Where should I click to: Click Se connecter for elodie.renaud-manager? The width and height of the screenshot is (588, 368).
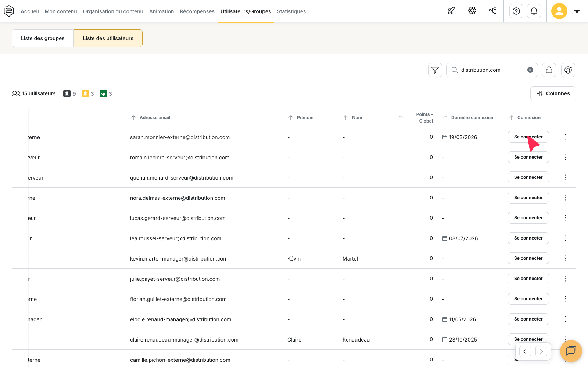click(528, 319)
